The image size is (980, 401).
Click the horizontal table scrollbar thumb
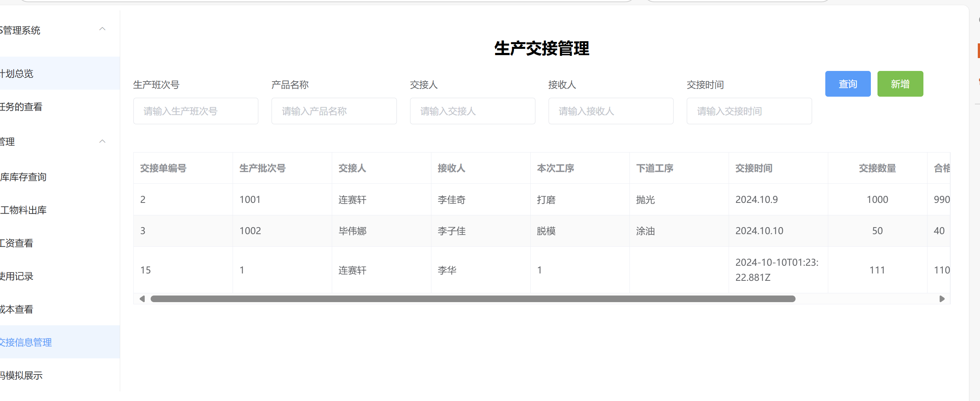click(473, 299)
